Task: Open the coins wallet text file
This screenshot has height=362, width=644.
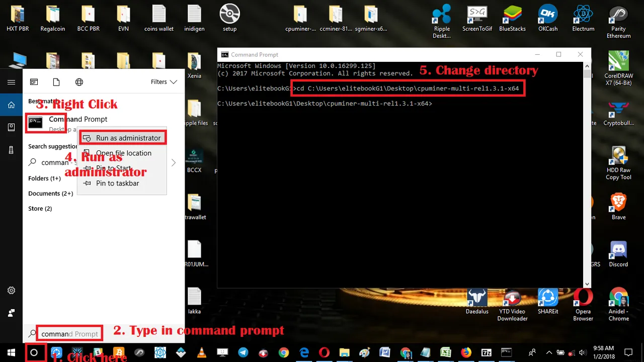Action: pos(159,19)
